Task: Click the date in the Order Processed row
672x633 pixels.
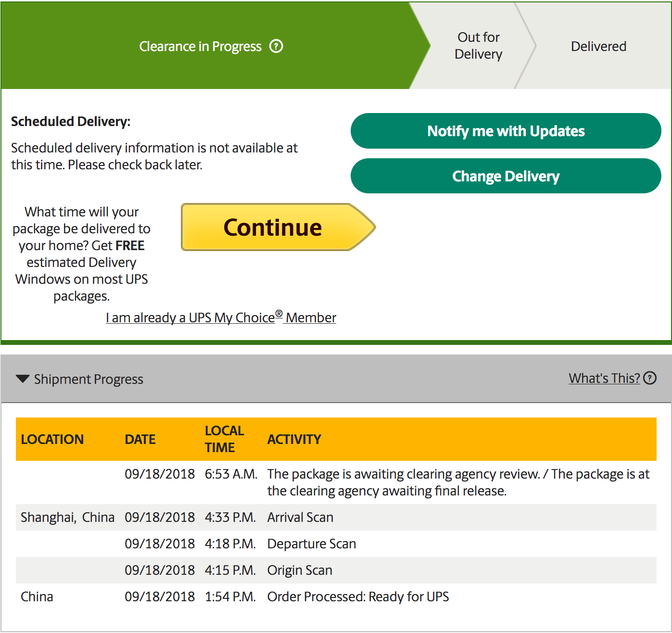Action: [x=160, y=596]
